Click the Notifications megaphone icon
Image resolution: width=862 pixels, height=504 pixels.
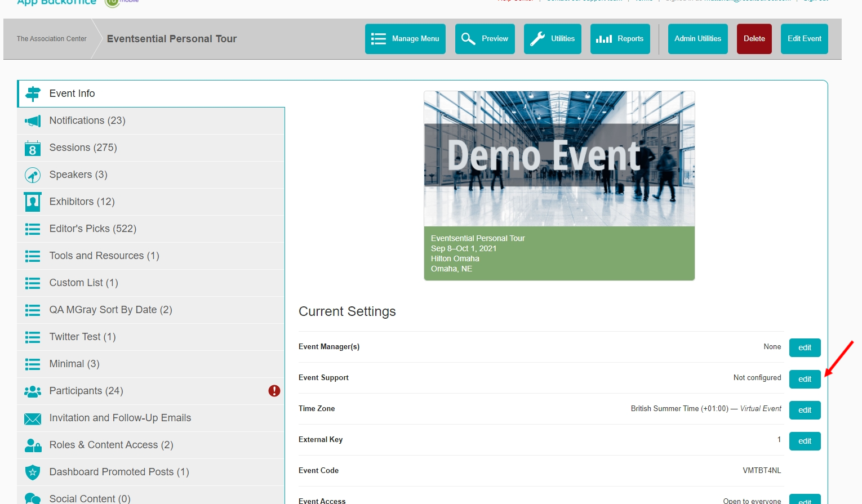click(x=33, y=121)
